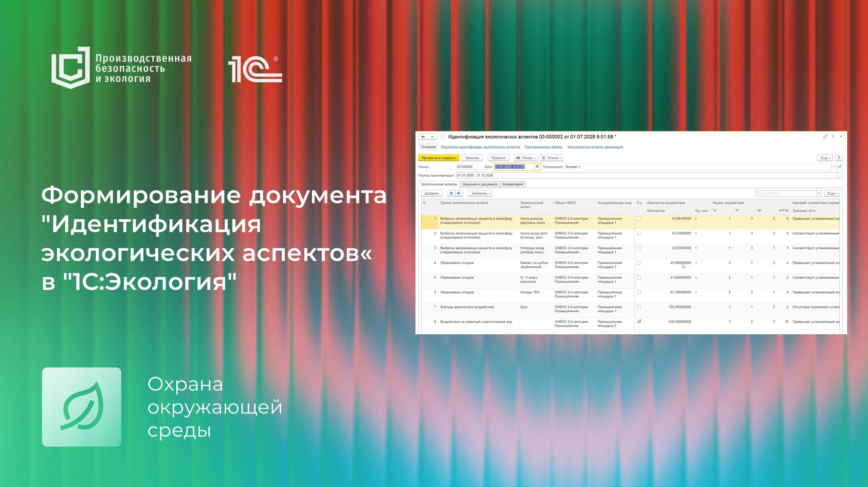This screenshot has height=487, width=868.
Task: Click the Период идентификации field
Action: 646,175
